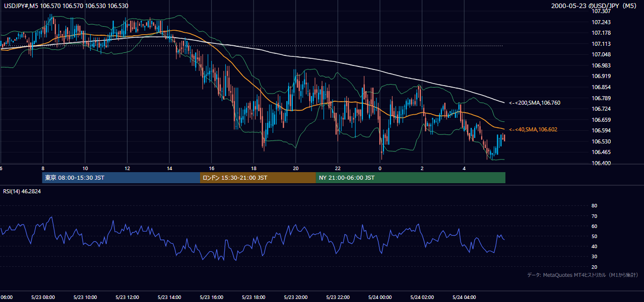Select the 東京 08:00-15:30 JST session bar
The width and height of the screenshot is (644, 302).
click(121, 178)
